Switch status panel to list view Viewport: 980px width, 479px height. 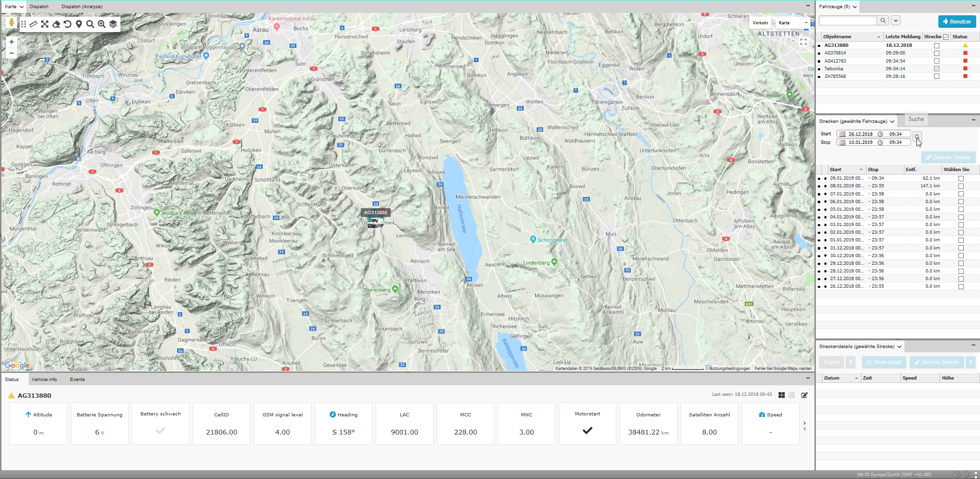(791, 395)
